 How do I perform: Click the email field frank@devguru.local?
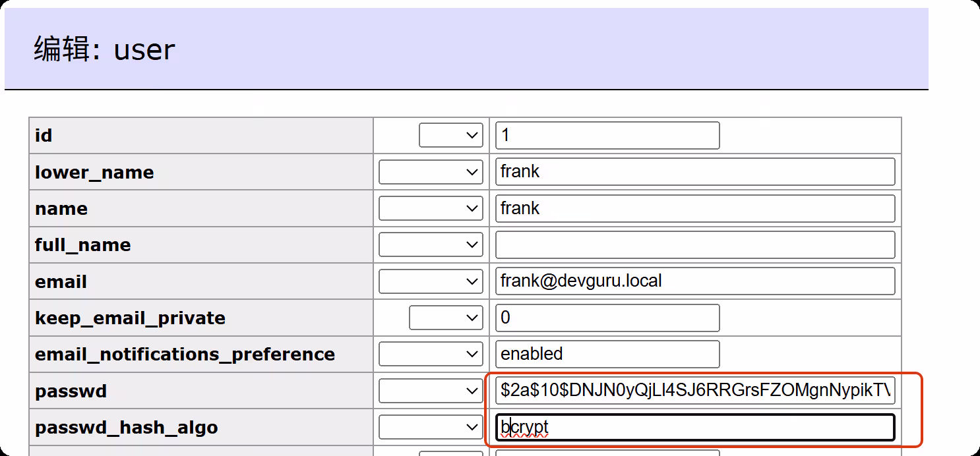[x=694, y=281]
